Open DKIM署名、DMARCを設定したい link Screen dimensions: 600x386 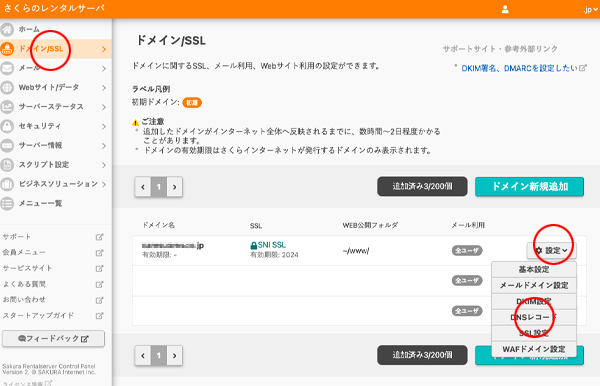point(519,68)
